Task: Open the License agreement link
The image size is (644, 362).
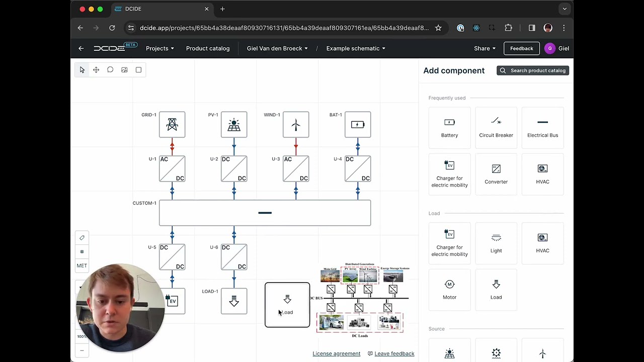Action: point(337,353)
